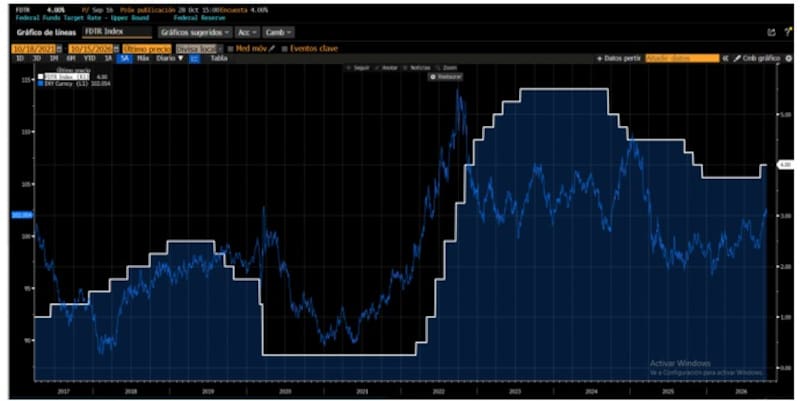Click the blue 102.054 value label on left axis
The image size is (800, 401).
pos(22,215)
